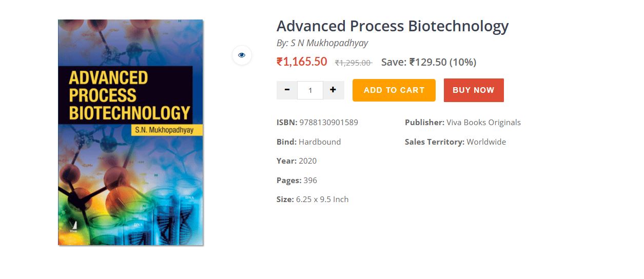Hit the Buy Now button
This screenshot has width=644, height=279.
coord(473,90)
